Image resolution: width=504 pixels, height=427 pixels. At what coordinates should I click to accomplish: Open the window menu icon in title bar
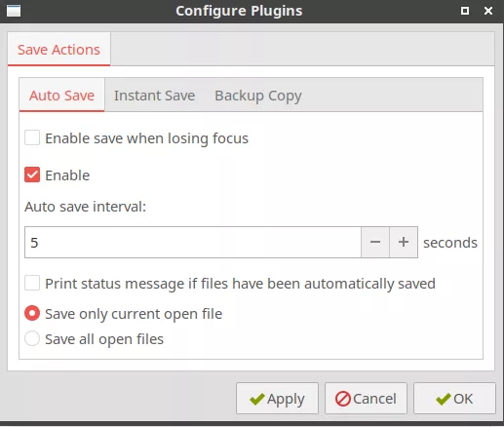[14, 11]
